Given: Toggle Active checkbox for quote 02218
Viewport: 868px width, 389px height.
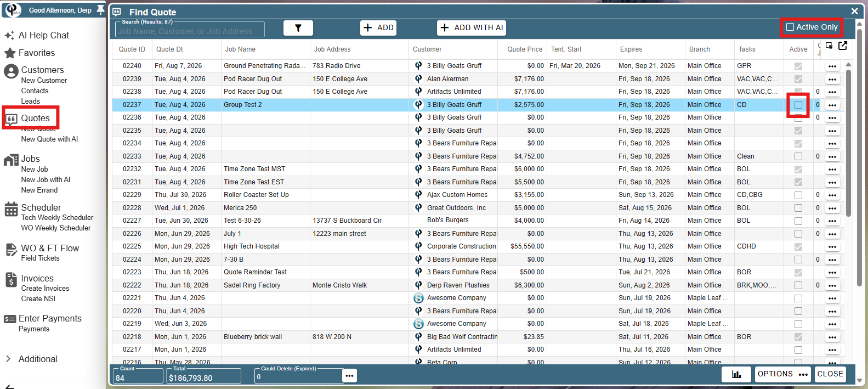Looking at the screenshot, I should pyautogui.click(x=798, y=337).
